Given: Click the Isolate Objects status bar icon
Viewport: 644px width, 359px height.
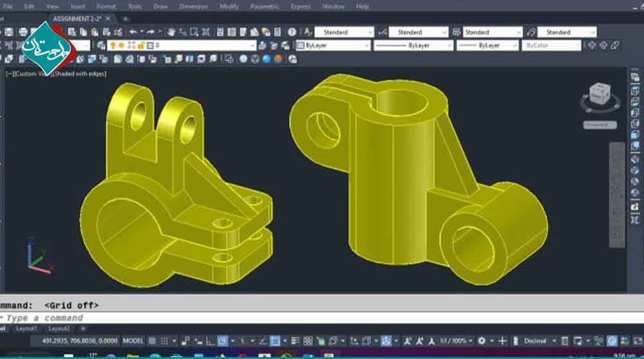Looking at the screenshot, I should (x=599, y=341).
